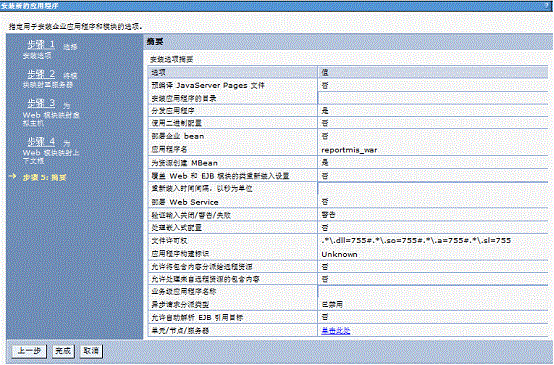The width and height of the screenshot is (554, 365).
Task: Open step 3 Web module mapping
Action: pyautogui.click(x=41, y=103)
